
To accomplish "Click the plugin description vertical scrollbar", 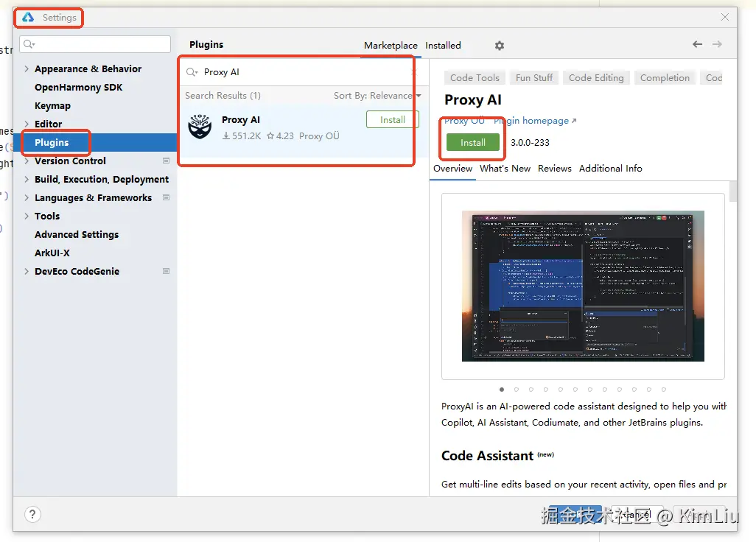I will tap(733, 191).
